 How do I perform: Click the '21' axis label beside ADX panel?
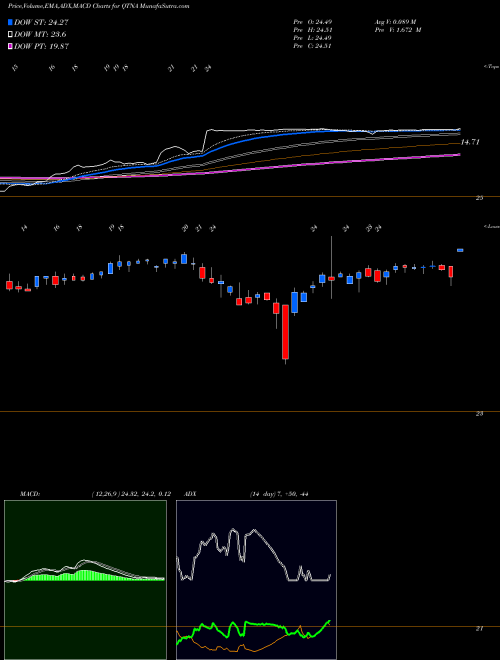(x=479, y=628)
